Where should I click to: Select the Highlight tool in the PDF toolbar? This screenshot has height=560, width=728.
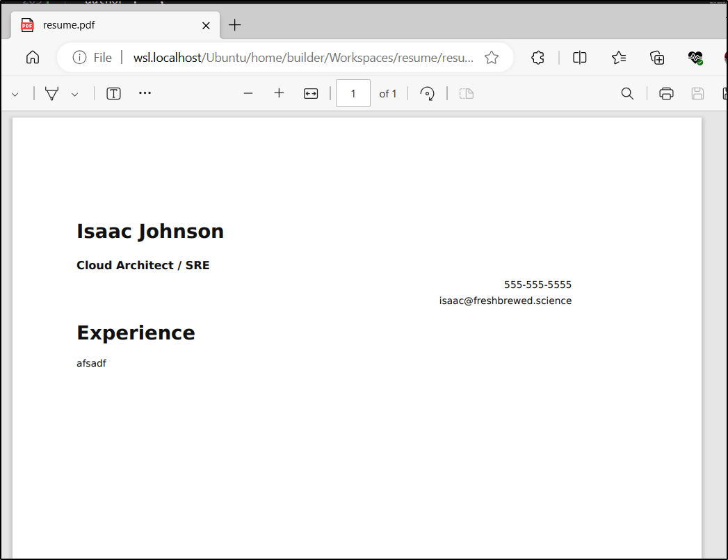[x=51, y=94]
